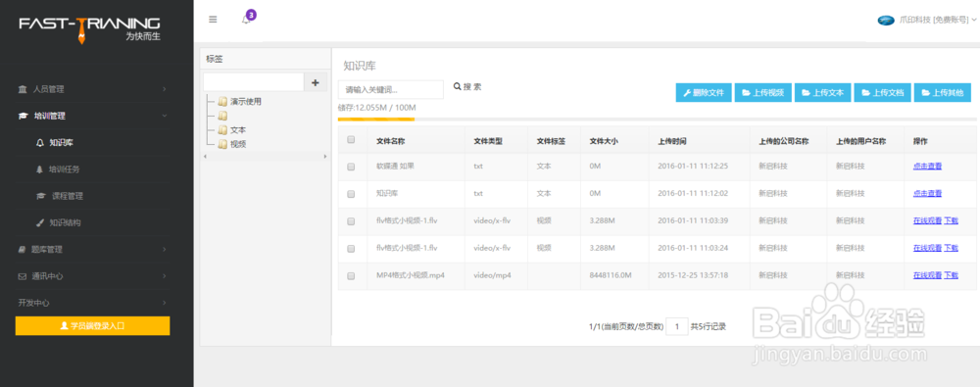The image size is (980, 387).
Task: Click the 删除文件 button
Action: 704,92
